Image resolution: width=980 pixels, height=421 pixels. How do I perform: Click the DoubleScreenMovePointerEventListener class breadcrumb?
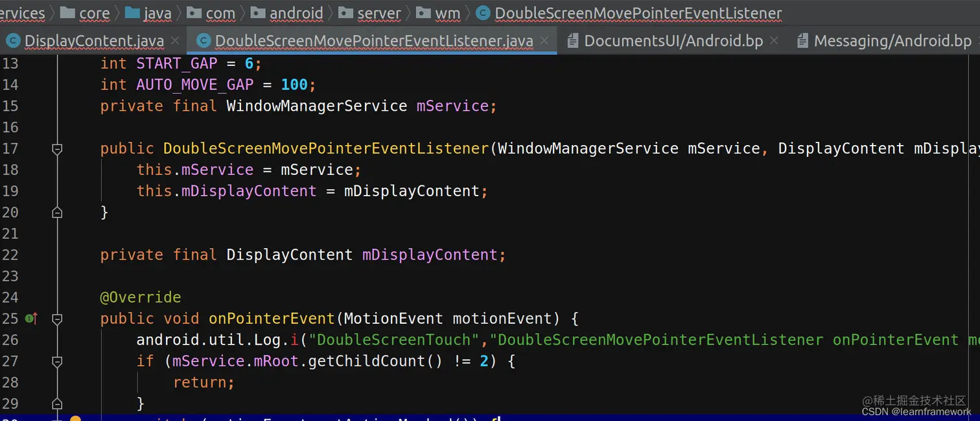pos(629,13)
